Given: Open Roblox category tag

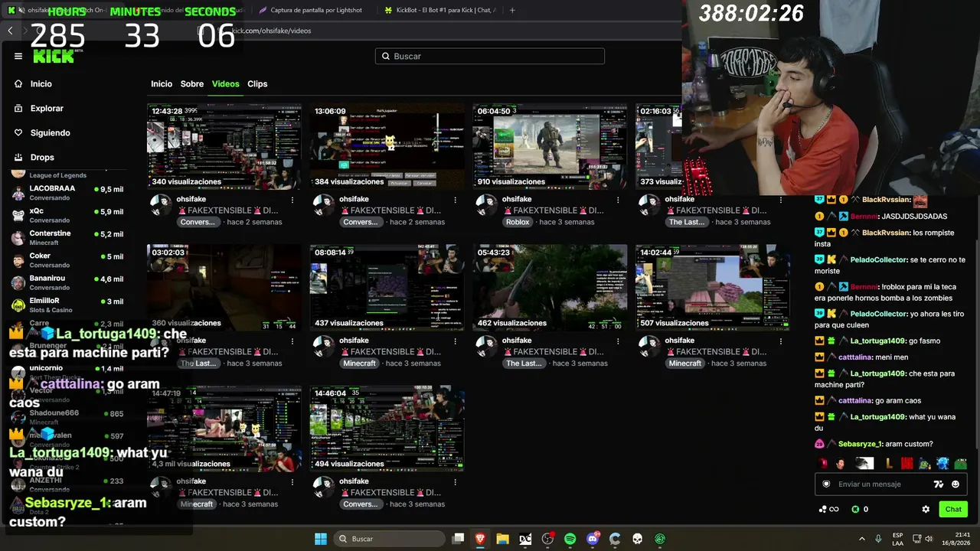Looking at the screenshot, I should click(518, 222).
